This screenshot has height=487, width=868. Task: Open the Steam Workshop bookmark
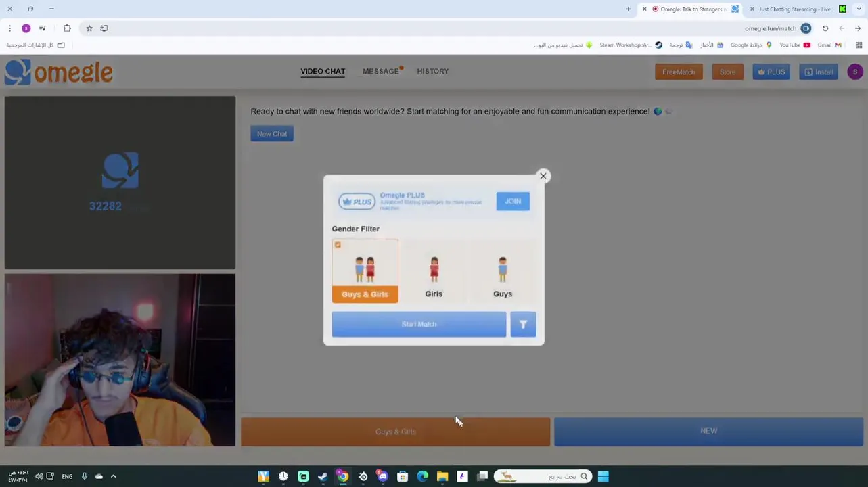point(631,45)
